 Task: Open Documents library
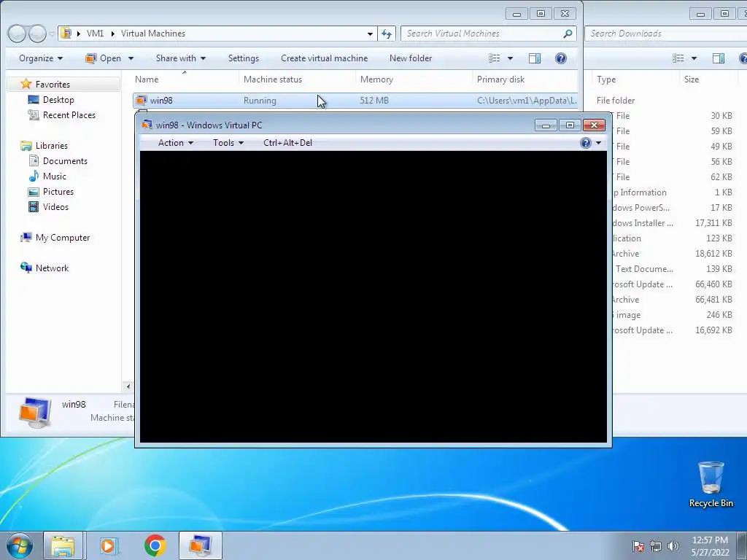(65, 160)
